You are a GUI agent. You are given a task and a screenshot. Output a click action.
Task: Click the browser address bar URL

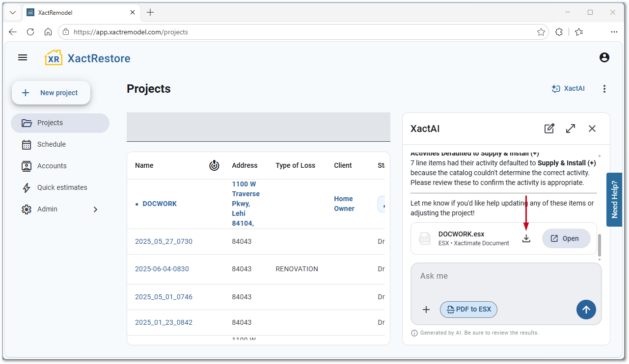coord(131,32)
